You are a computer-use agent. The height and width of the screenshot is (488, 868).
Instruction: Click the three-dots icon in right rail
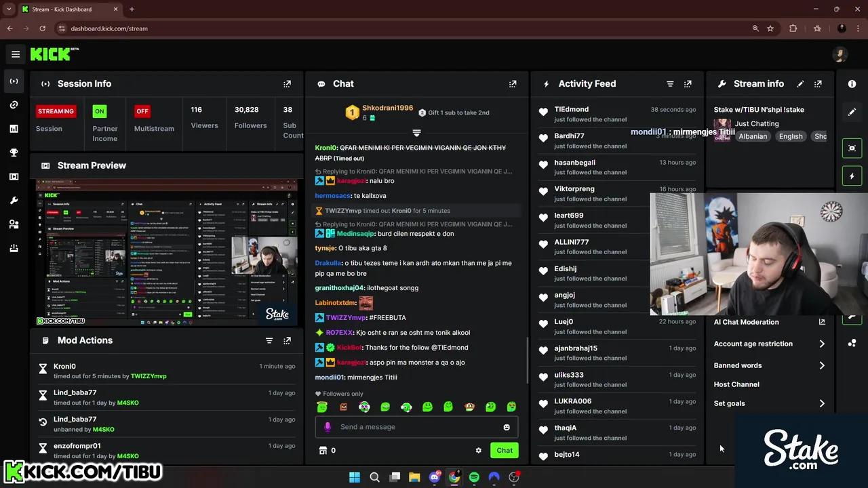tap(852, 343)
